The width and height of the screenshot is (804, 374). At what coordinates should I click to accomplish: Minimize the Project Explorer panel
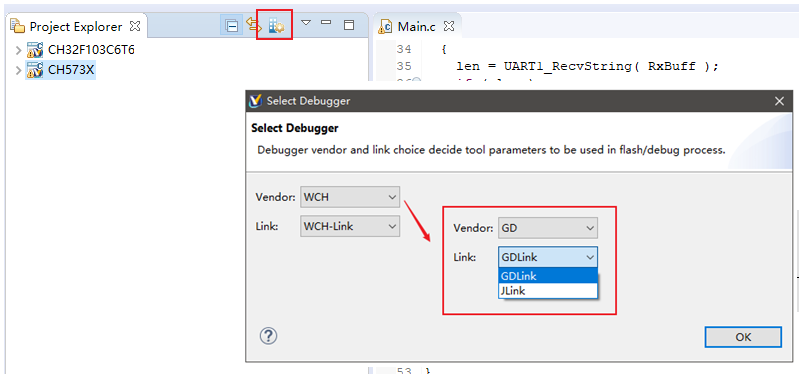pos(326,23)
